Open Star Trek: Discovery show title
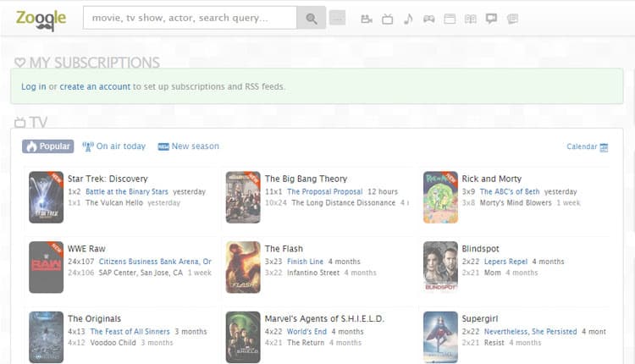The image size is (635, 364). pos(108,179)
